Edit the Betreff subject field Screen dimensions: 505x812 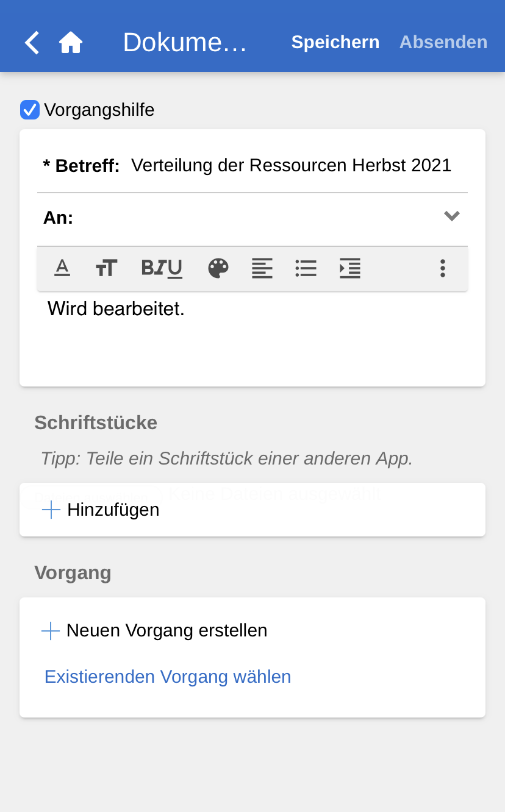pyautogui.click(x=292, y=165)
